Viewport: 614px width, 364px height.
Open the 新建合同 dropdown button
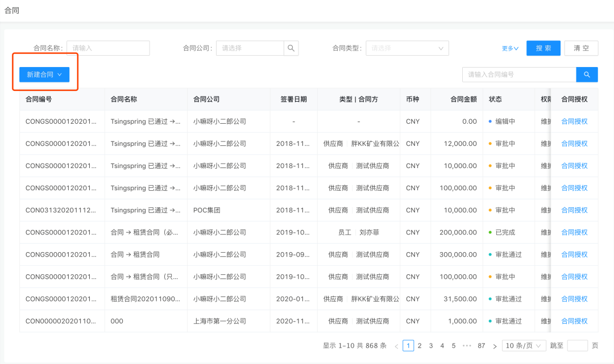[x=44, y=74]
